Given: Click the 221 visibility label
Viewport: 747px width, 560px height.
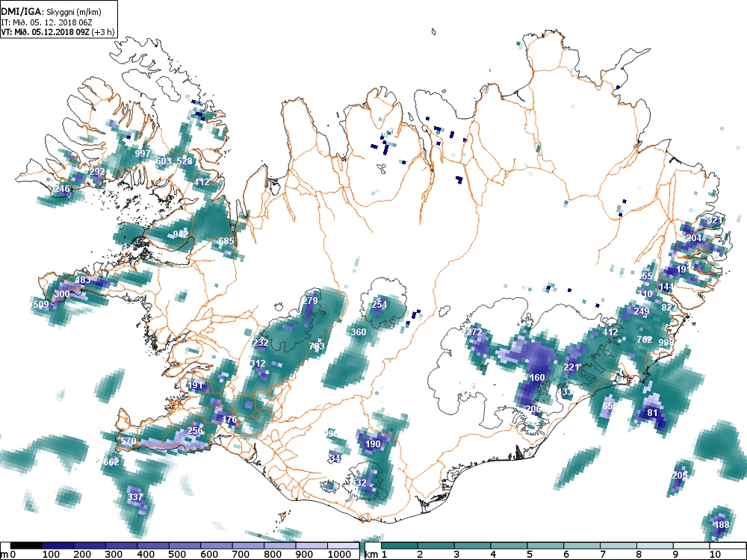Looking at the screenshot, I should click(x=571, y=367).
